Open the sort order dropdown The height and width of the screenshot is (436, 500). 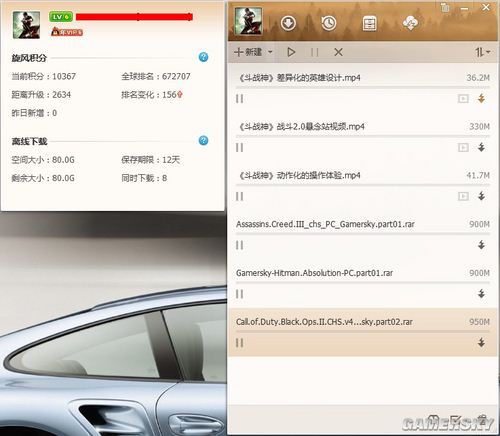(482, 52)
